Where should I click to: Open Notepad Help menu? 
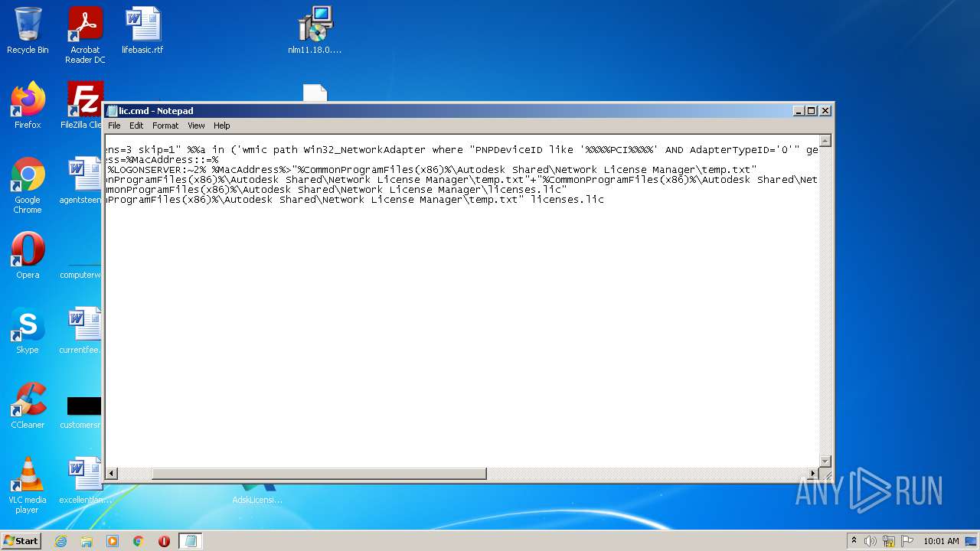pos(221,126)
